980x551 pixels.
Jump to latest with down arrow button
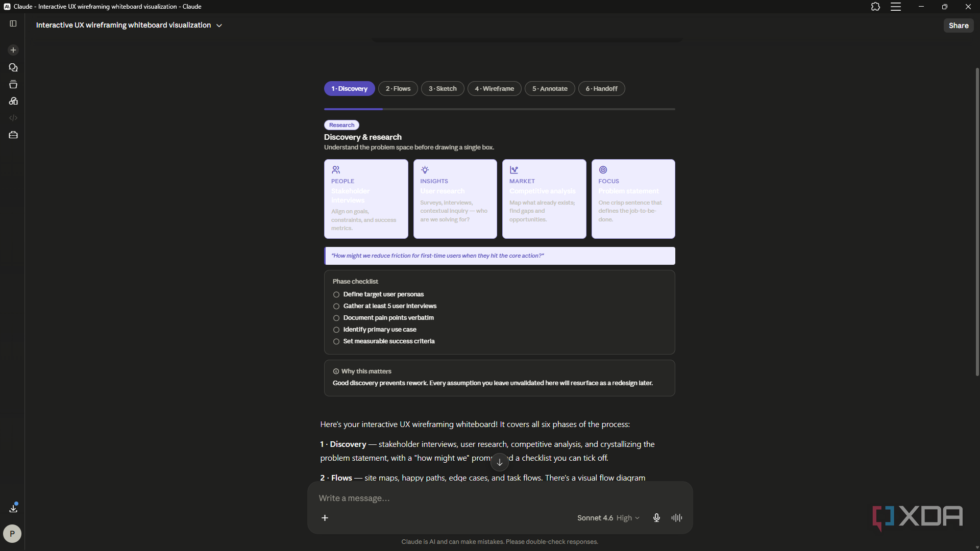click(x=500, y=462)
